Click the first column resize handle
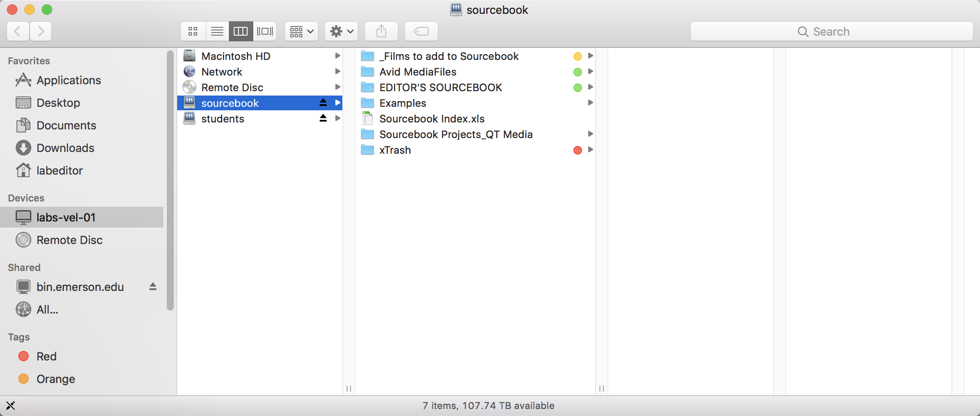This screenshot has width=980, height=416. point(349,388)
